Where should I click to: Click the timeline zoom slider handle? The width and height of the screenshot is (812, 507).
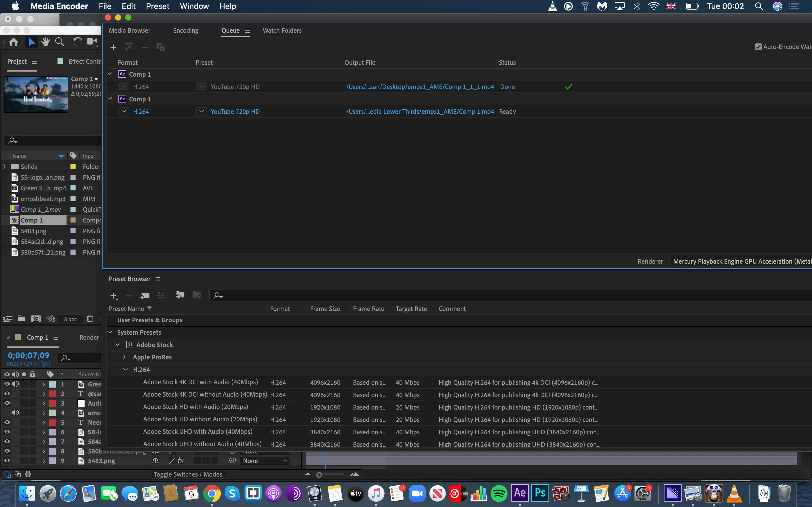(x=319, y=475)
